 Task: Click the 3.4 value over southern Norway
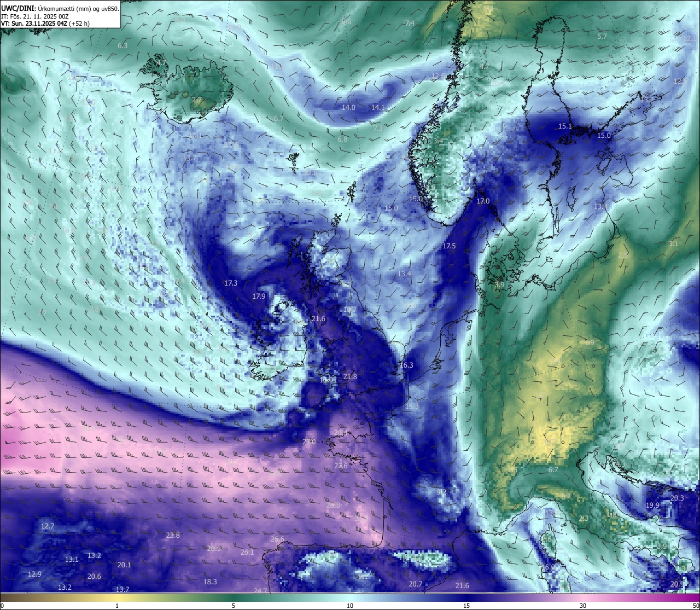(x=438, y=141)
